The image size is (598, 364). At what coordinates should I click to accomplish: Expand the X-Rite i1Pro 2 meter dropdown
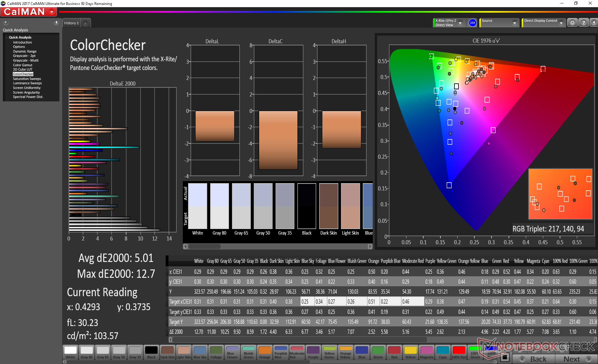460,23
